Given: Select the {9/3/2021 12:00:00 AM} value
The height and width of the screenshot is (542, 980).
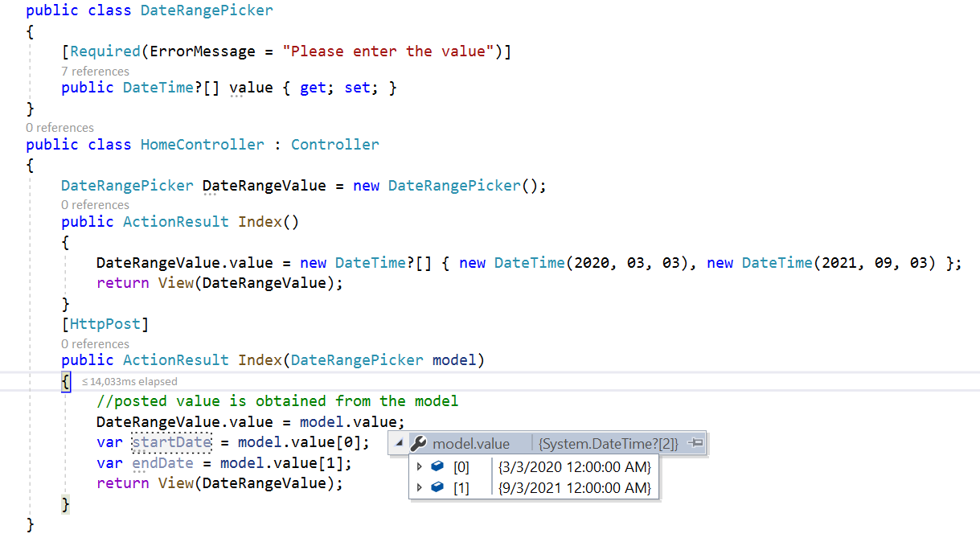Looking at the screenshot, I should tap(575, 487).
